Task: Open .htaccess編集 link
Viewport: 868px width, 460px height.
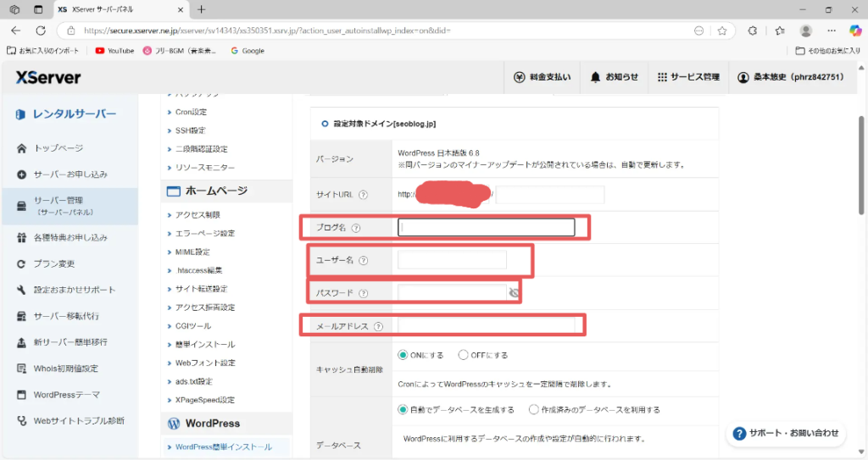Action: pos(198,271)
